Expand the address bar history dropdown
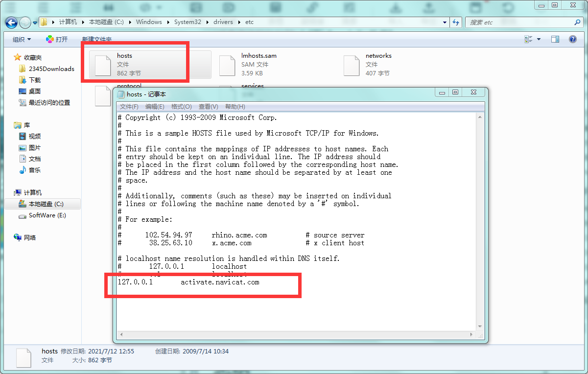Screen dimensions: 588x374 445,22
